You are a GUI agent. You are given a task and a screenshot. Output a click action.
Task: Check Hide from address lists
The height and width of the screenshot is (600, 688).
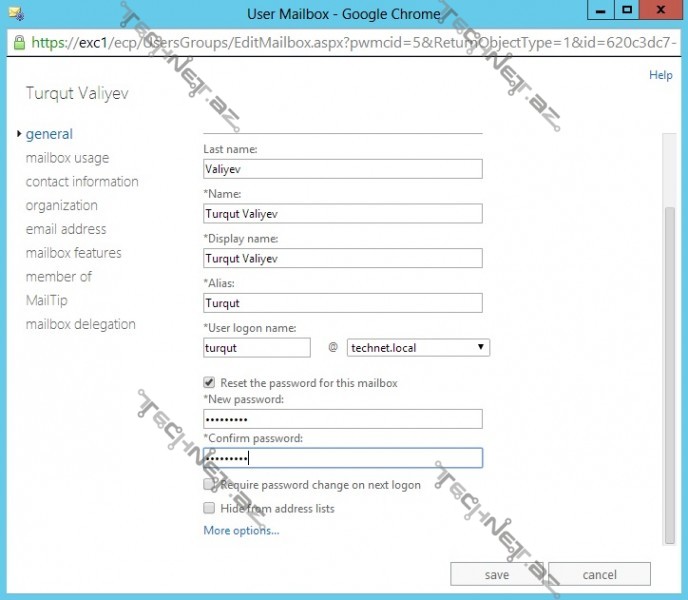click(x=209, y=509)
